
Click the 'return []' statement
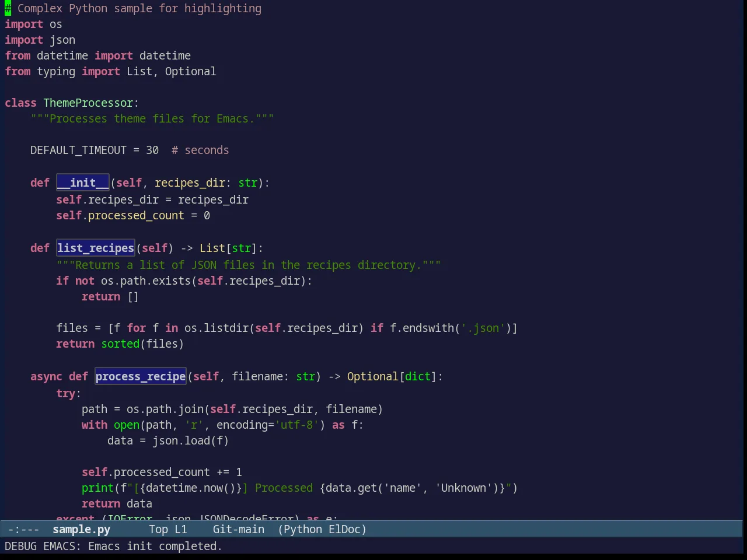(110, 296)
